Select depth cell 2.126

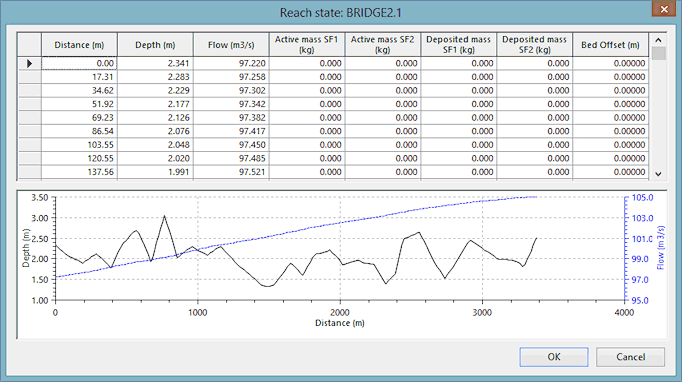[x=155, y=117]
